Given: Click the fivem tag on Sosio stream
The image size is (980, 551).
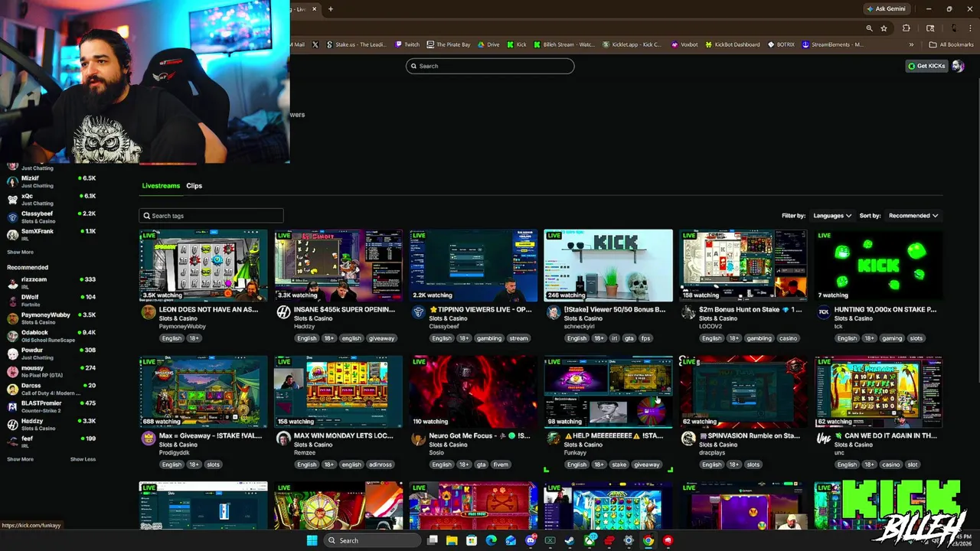Looking at the screenshot, I should pyautogui.click(x=501, y=465).
